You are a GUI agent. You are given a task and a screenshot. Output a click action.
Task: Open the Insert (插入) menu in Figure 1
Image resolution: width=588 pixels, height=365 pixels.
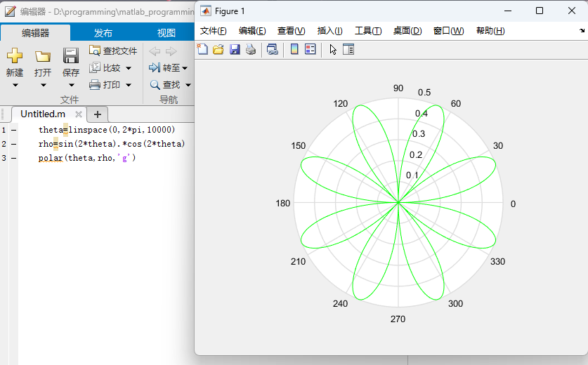click(x=329, y=31)
